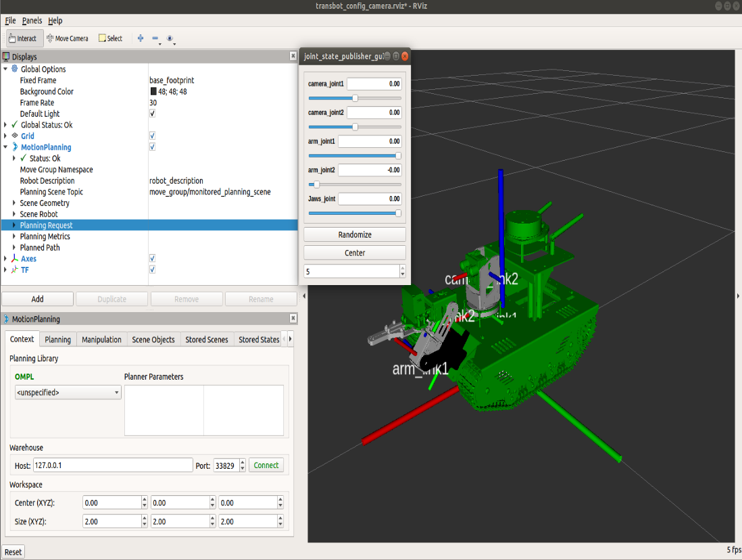The width and height of the screenshot is (742, 560).
Task: Open the OMPL planner dropdown
Action: pos(68,392)
